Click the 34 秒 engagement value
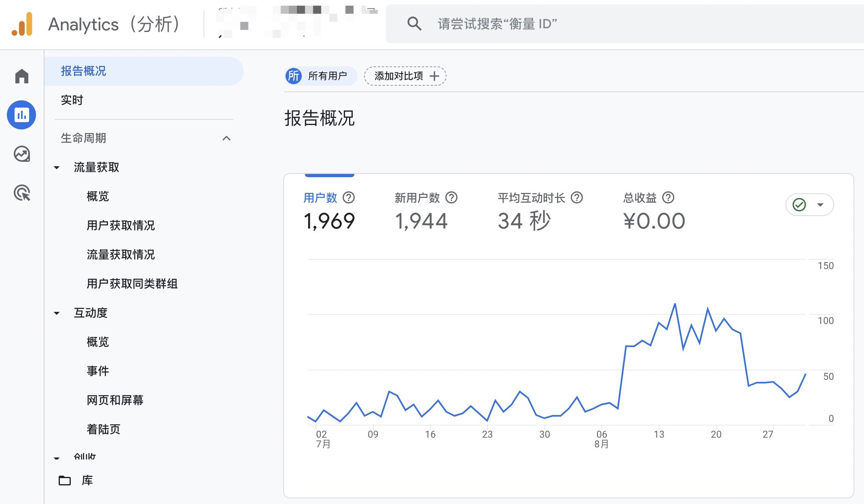This screenshot has width=864, height=504. (x=524, y=221)
